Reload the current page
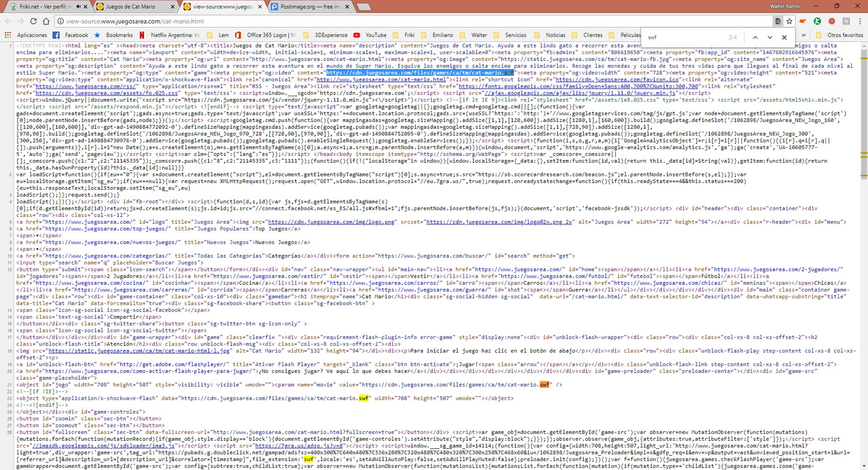This screenshot has height=470, width=868. tap(34, 21)
